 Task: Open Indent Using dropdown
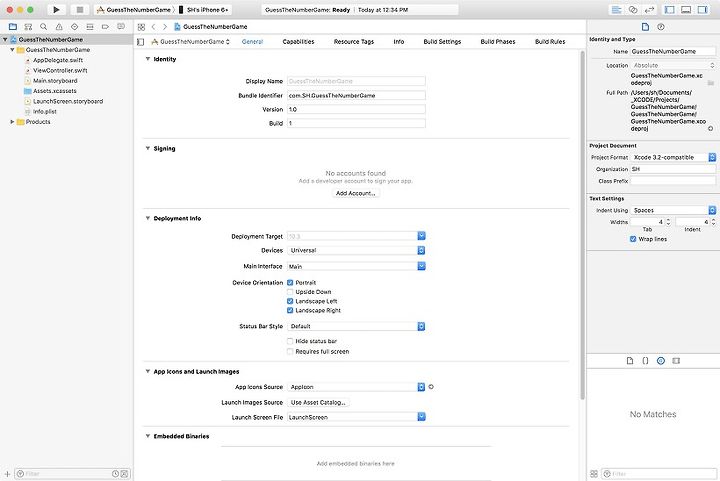(x=673, y=210)
